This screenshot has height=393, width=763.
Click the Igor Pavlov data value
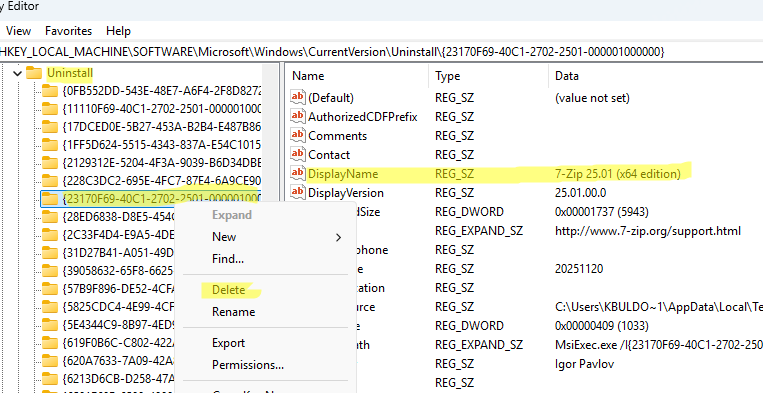[584, 363]
